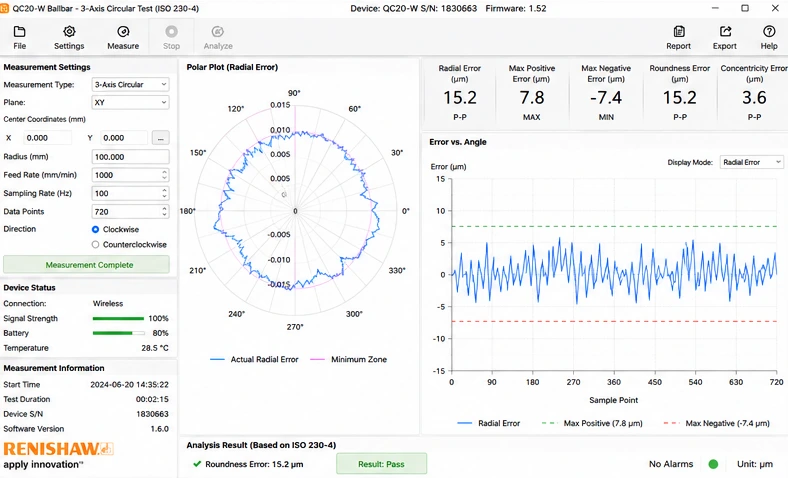Image resolution: width=788 pixels, height=478 pixels.
Task: Click the X center coordinate field
Action: (48, 138)
